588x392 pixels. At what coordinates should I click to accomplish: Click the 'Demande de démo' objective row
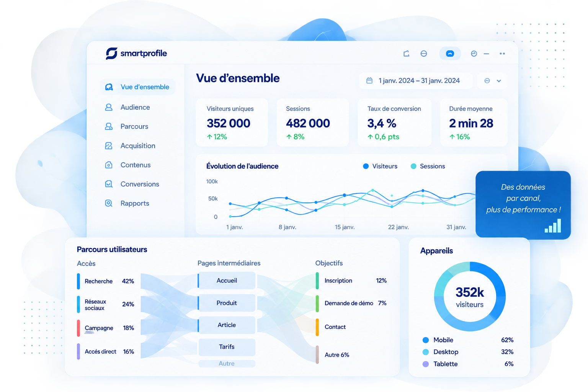click(351, 303)
